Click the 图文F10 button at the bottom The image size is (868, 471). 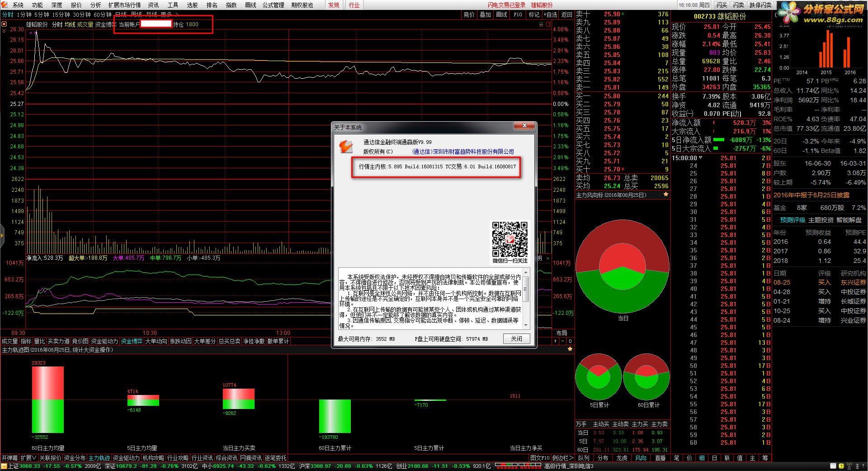tap(540, 458)
